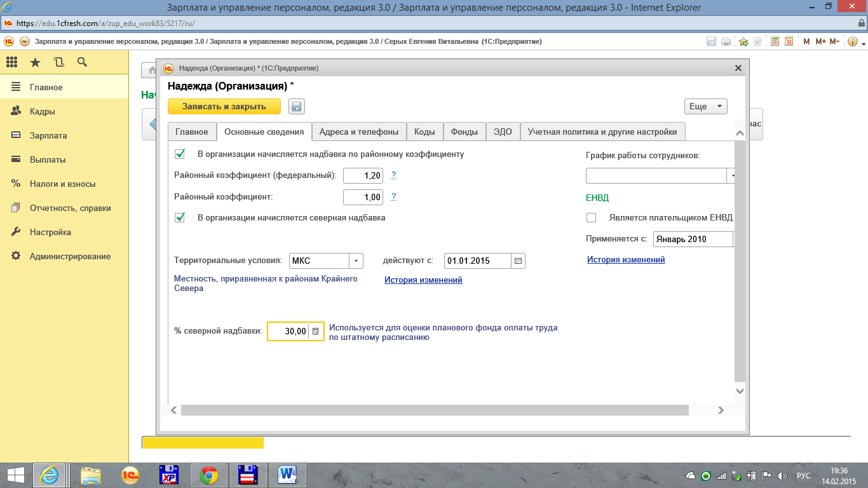Click the floppy-disk save icon beside Записать и закрыть
The width and height of the screenshot is (868, 488).
point(297,107)
